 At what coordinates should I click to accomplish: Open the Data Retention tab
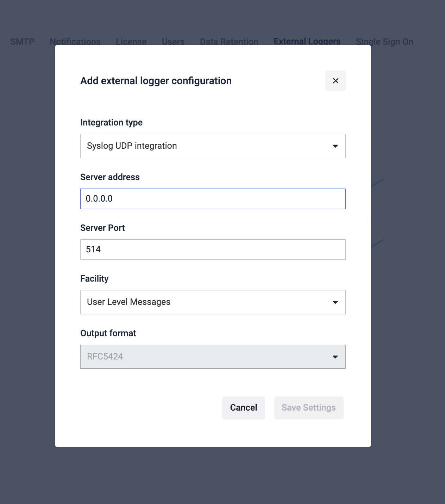pos(229,42)
